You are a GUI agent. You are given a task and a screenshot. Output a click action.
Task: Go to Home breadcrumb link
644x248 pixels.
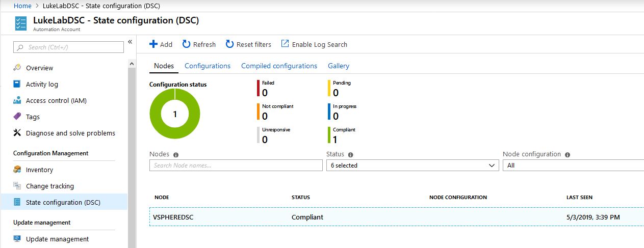click(x=22, y=6)
